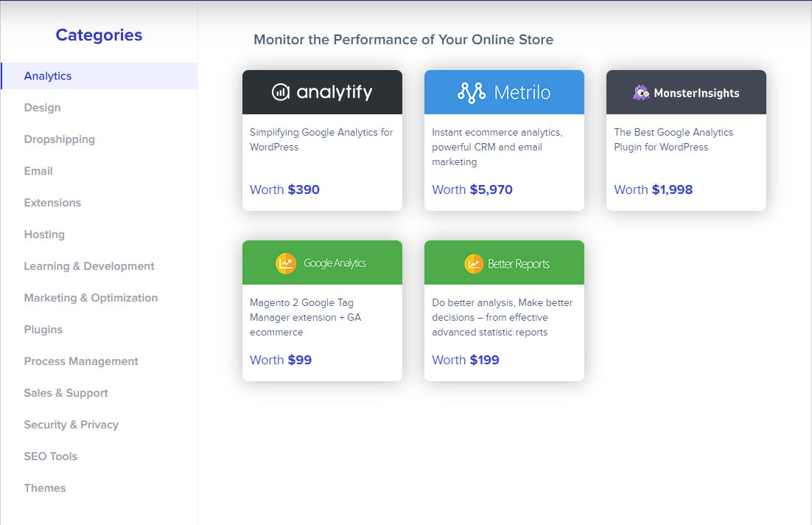812x525 pixels.
Task: Select the SEO Tools category
Action: (50, 456)
